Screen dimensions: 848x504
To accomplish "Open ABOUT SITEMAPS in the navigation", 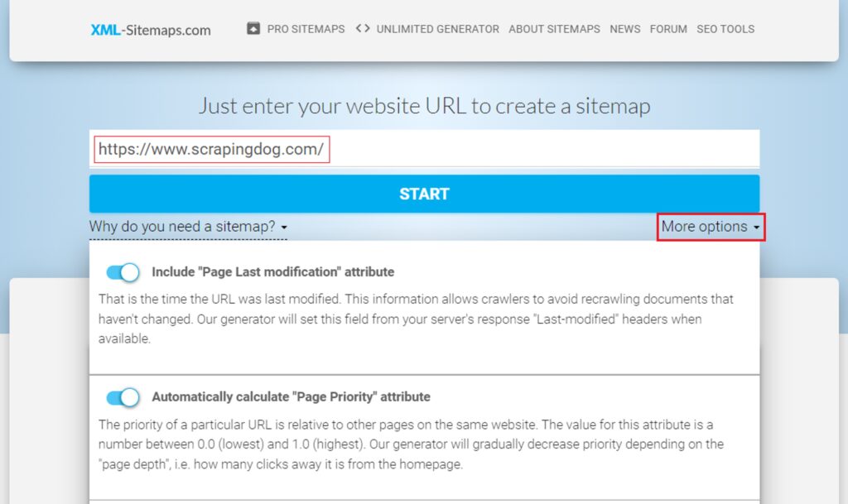I will click(554, 29).
